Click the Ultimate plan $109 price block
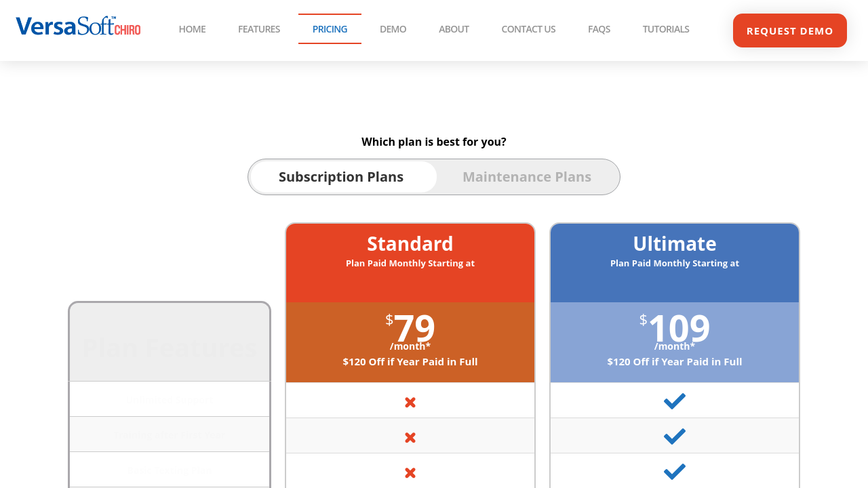This screenshot has width=868, height=488. [675, 342]
